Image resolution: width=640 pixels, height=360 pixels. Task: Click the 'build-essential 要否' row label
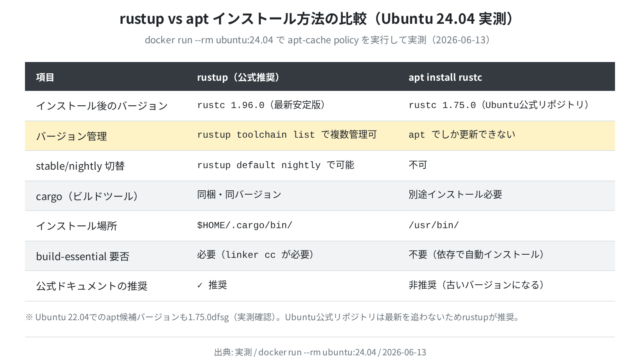[82, 256]
